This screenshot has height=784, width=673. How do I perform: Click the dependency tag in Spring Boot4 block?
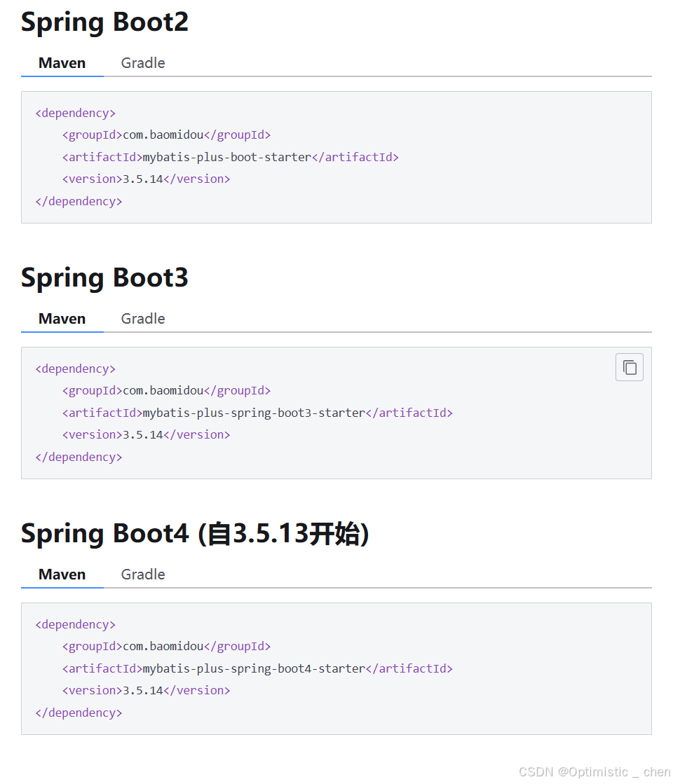tap(75, 624)
